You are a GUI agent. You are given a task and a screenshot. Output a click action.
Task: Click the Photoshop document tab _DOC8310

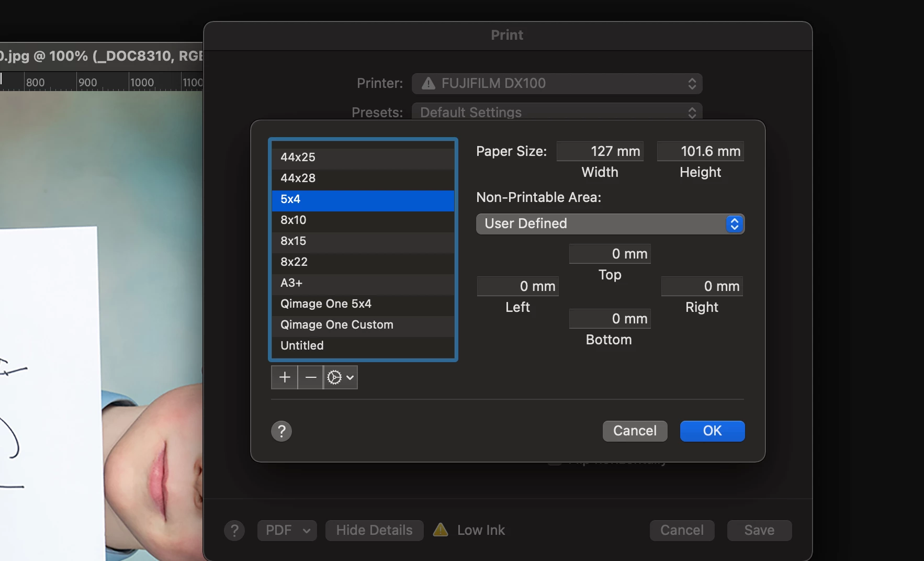point(102,56)
